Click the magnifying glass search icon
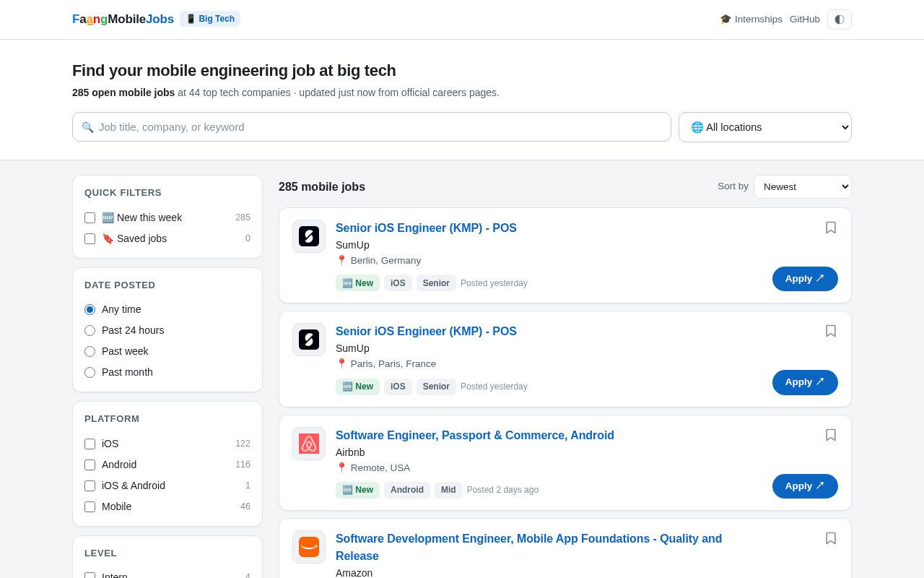Screen dimensions: 924x578 [87, 127]
